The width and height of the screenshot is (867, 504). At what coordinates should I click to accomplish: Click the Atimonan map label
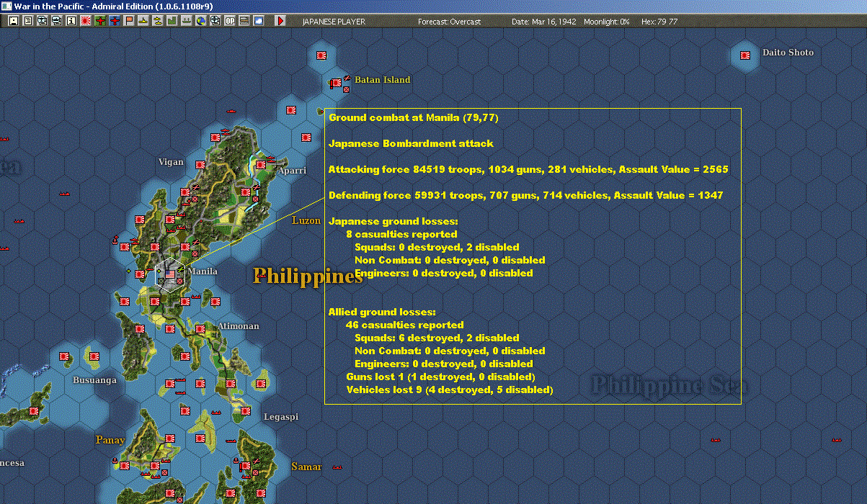coord(239,326)
